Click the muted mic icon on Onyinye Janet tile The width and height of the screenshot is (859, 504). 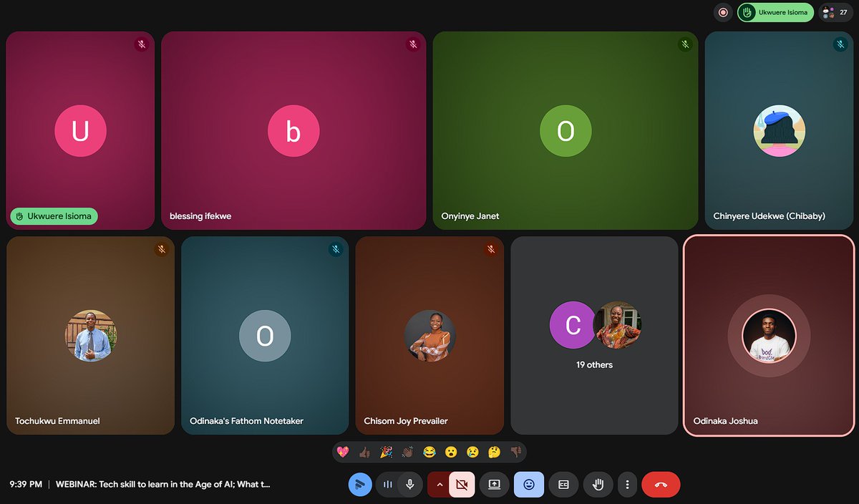[685, 44]
